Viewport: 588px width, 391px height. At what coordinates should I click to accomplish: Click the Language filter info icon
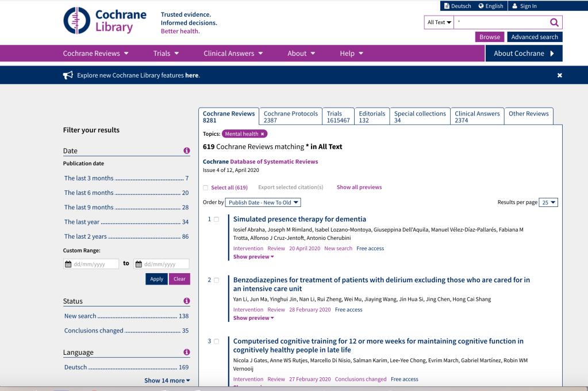(186, 352)
